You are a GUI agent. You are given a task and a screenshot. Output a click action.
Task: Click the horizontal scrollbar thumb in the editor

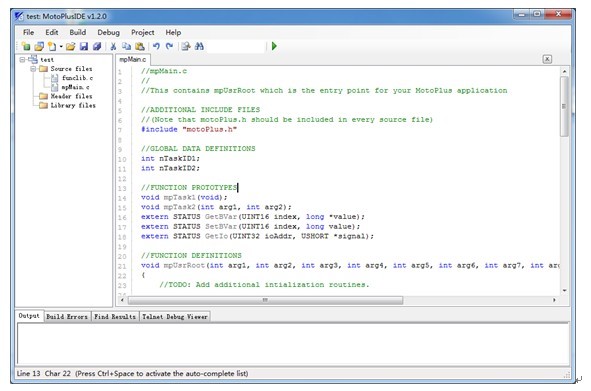pos(265,300)
